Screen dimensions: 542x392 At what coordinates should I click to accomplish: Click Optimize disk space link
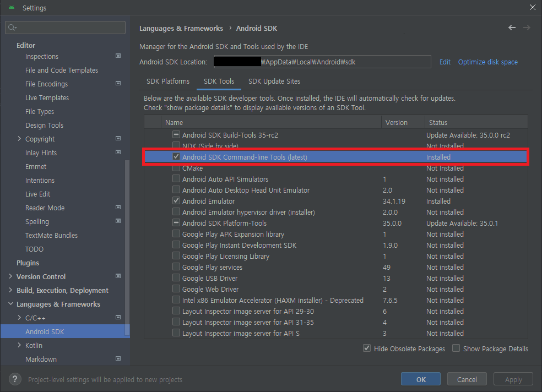[487, 62]
